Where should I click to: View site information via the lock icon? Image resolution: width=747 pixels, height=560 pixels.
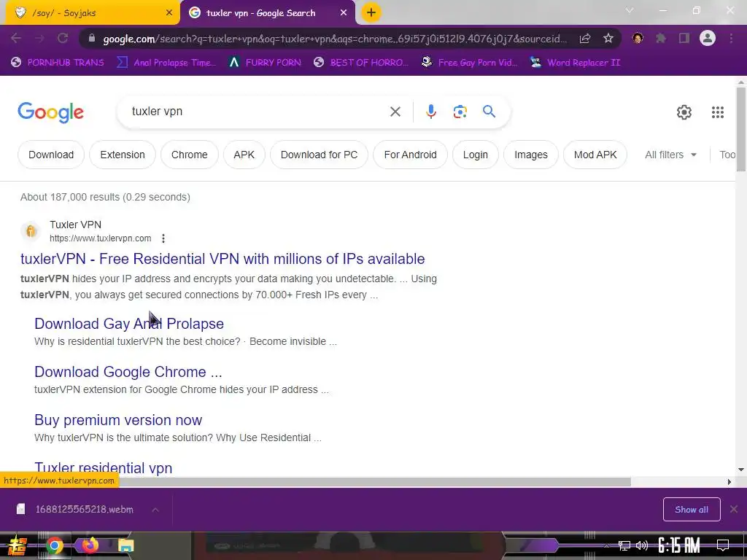(92, 39)
